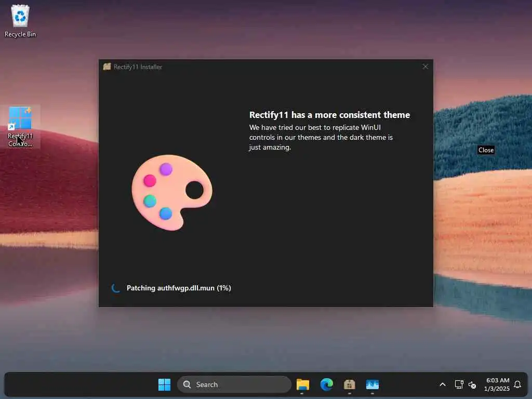
Task: Show hidden system tray icons
Action: [443, 384]
